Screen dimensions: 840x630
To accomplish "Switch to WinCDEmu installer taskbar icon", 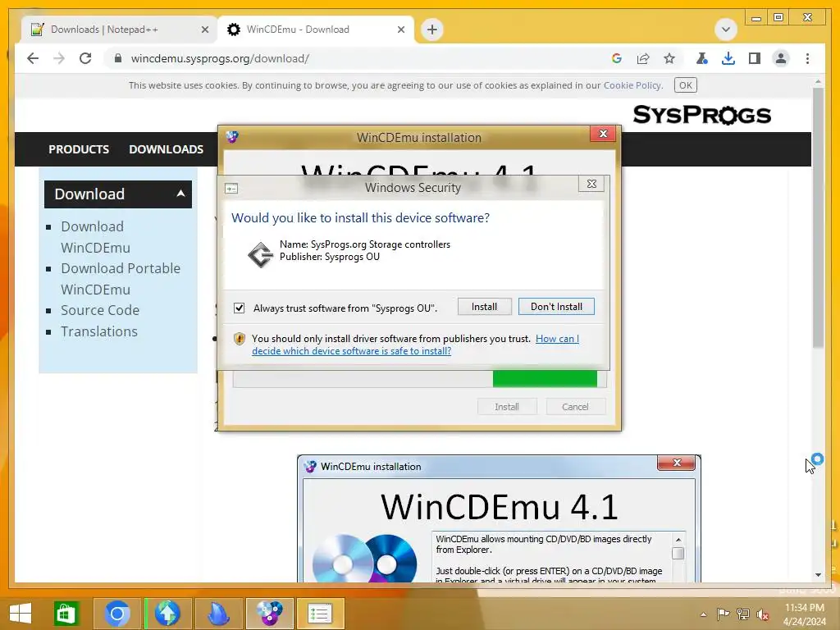I will pos(269,614).
